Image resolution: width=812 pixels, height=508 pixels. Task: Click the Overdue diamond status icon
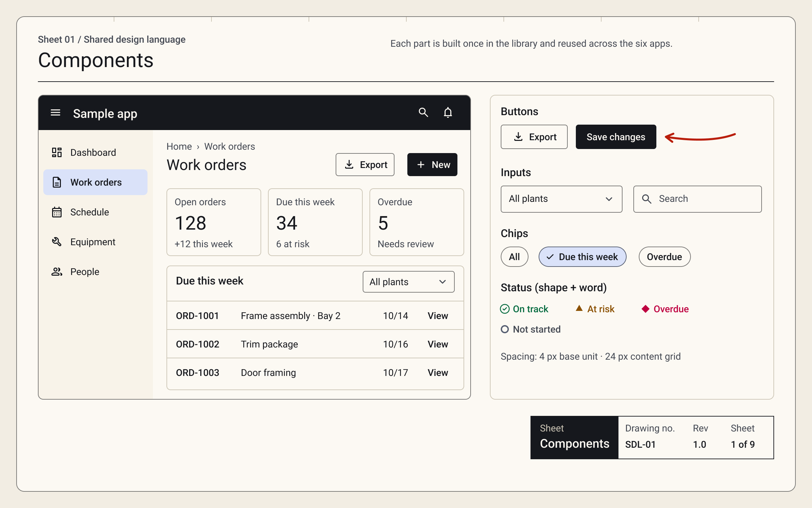[x=646, y=309]
